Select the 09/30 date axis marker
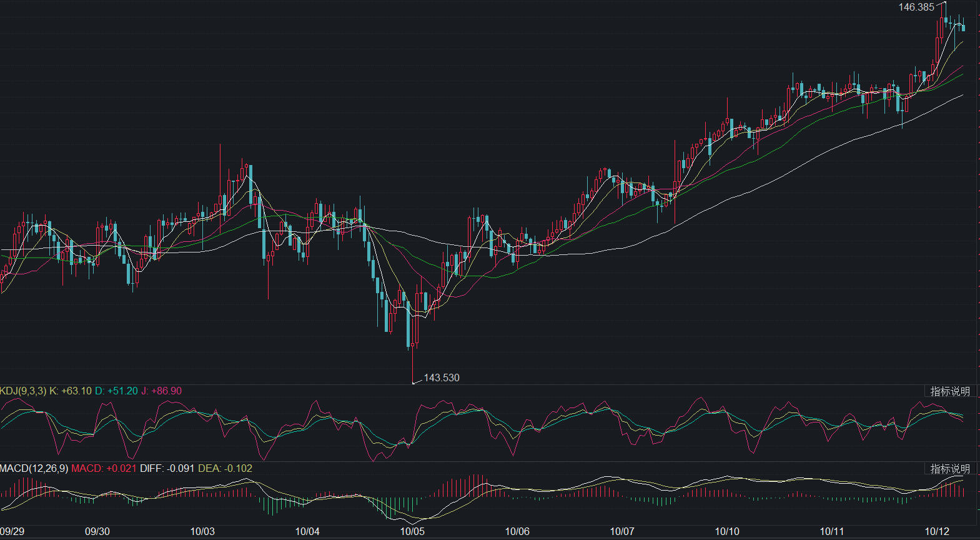This screenshot has height=540, width=980. (97, 532)
